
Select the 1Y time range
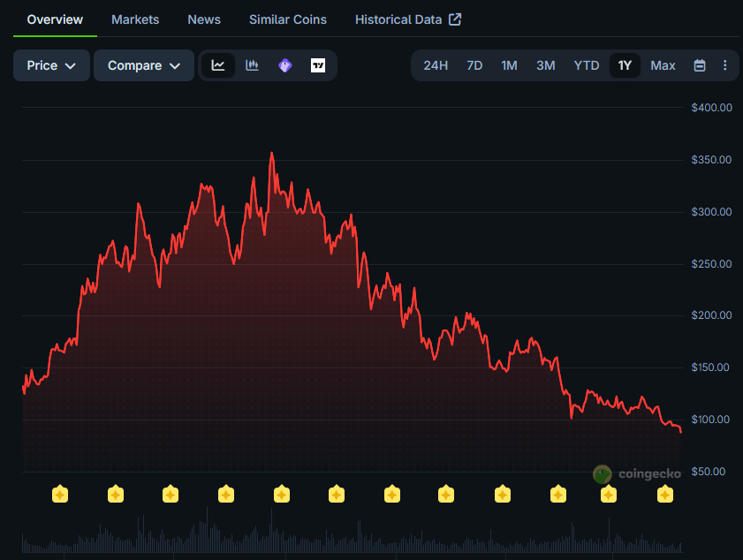coord(625,65)
